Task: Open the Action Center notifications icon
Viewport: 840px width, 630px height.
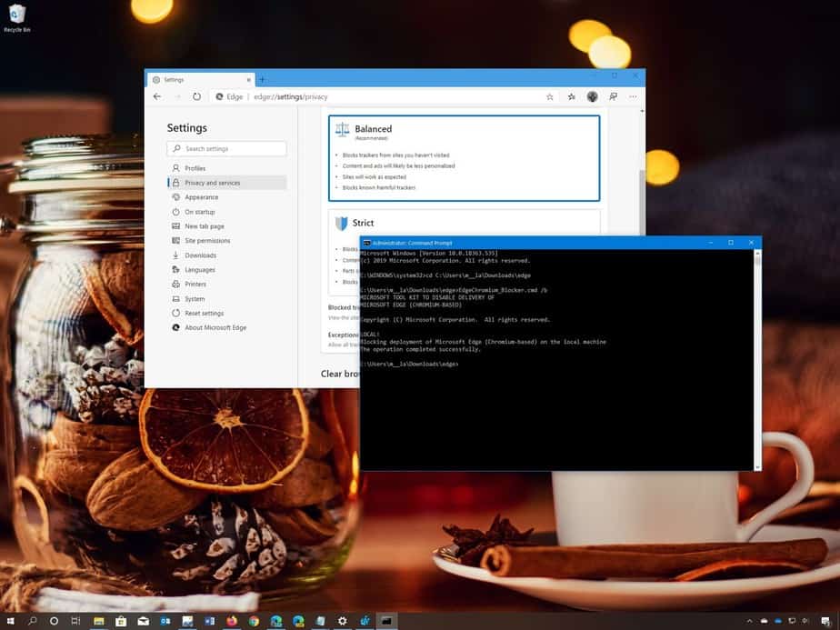Action: tap(825, 622)
